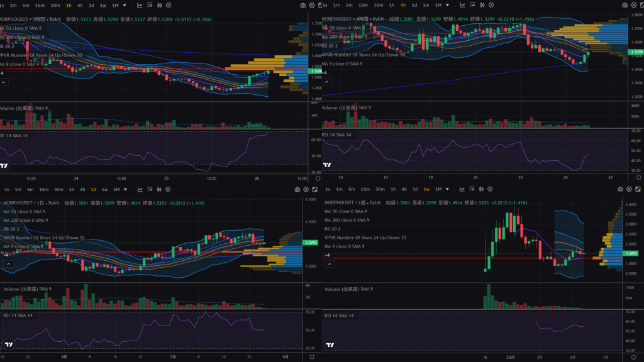The image size is (644, 362).
Task: Click the Volume SMA 9 label in the weekly panel
Action: coord(348,289)
